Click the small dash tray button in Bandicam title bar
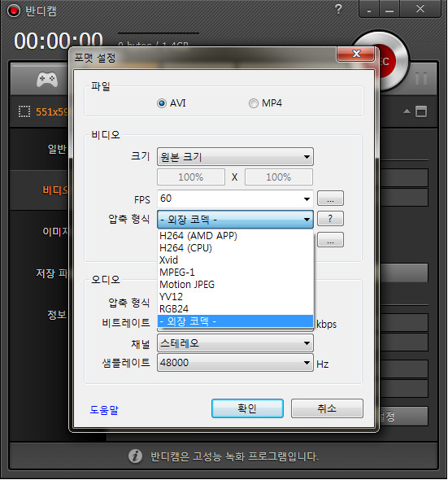 pyautogui.click(x=369, y=10)
